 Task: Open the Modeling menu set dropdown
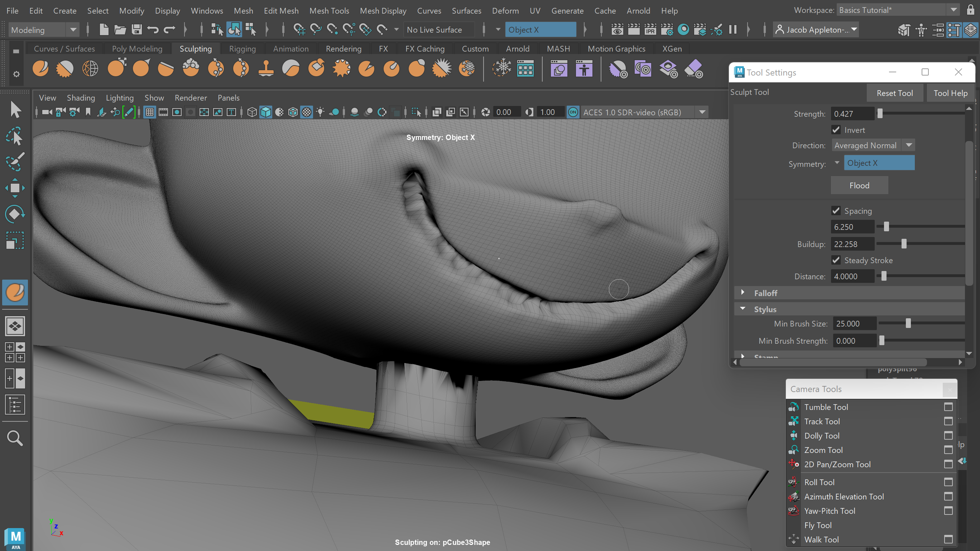click(43, 30)
